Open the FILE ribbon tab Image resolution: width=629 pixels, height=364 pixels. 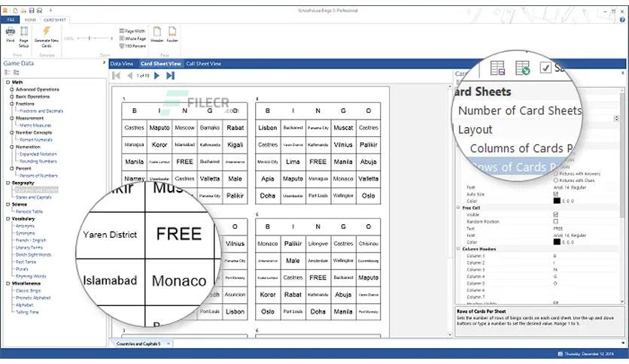(x=11, y=20)
